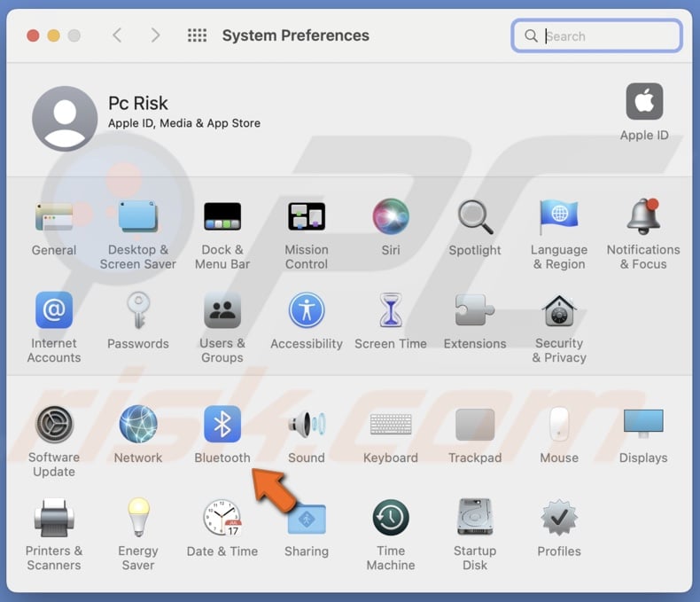Open the Network preferences
The image size is (700, 602).
[x=138, y=426]
